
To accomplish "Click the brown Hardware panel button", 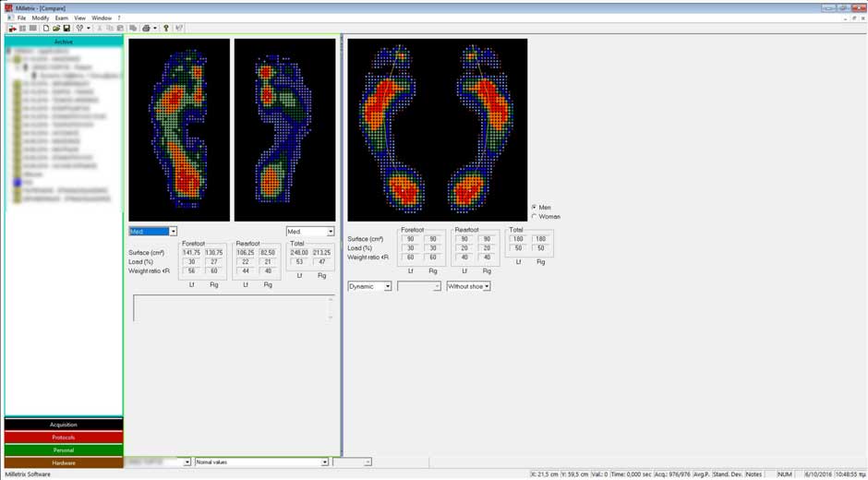I will (64, 462).
